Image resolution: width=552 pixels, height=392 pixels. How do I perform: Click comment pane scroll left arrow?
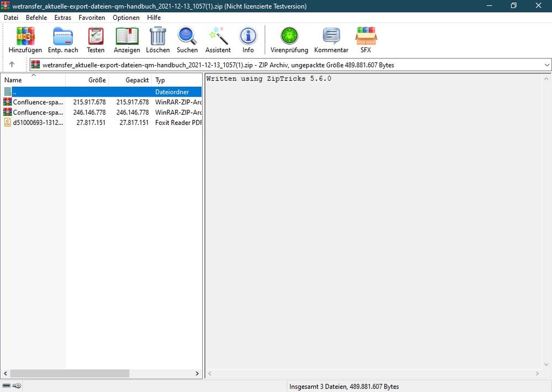point(210,373)
